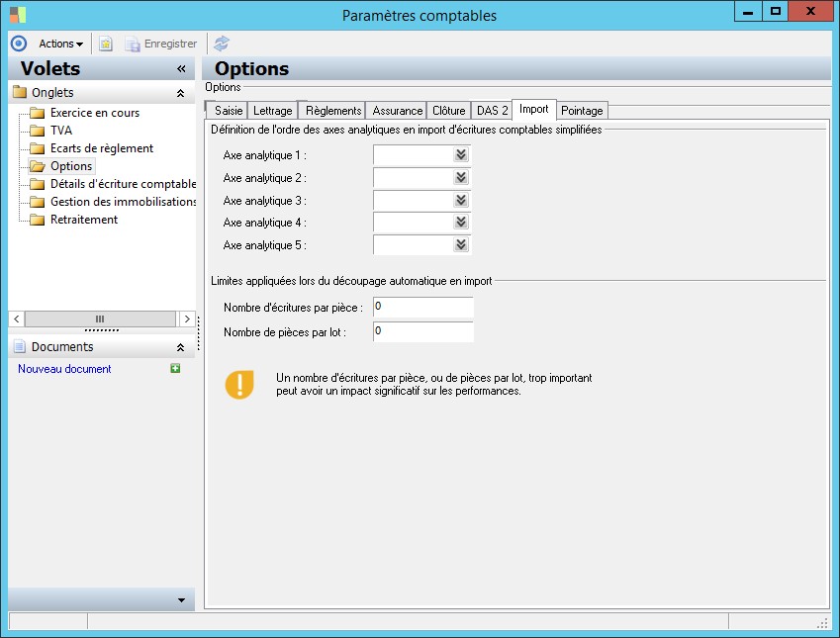Image resolution: width=840 pixels, height=638 pixels.
Task: Click folder icon next to Retraitement
Action: tap(37, 220)
